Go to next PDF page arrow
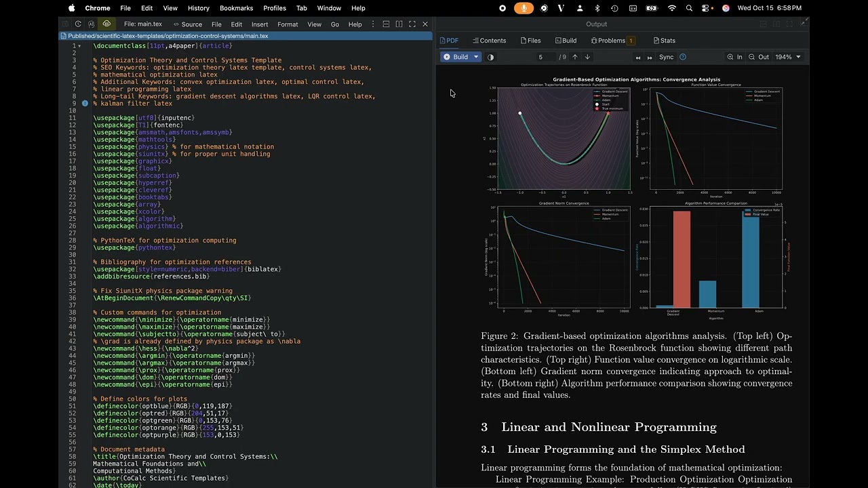 click(x=587, y=57)
